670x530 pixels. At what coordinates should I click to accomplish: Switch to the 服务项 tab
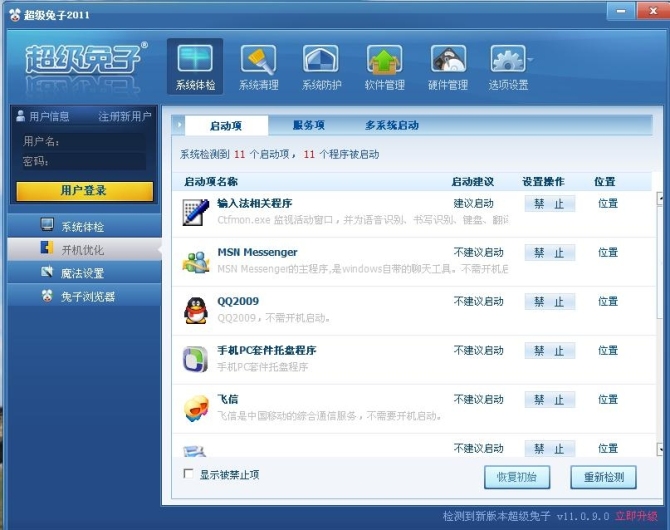pyautogui.click(x=309, y=125)
